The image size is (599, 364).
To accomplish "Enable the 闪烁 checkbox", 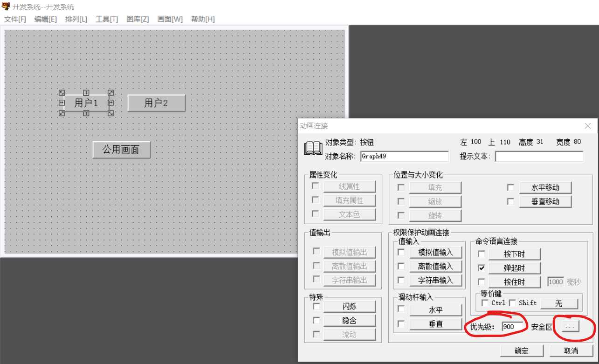I will (317, 306).
